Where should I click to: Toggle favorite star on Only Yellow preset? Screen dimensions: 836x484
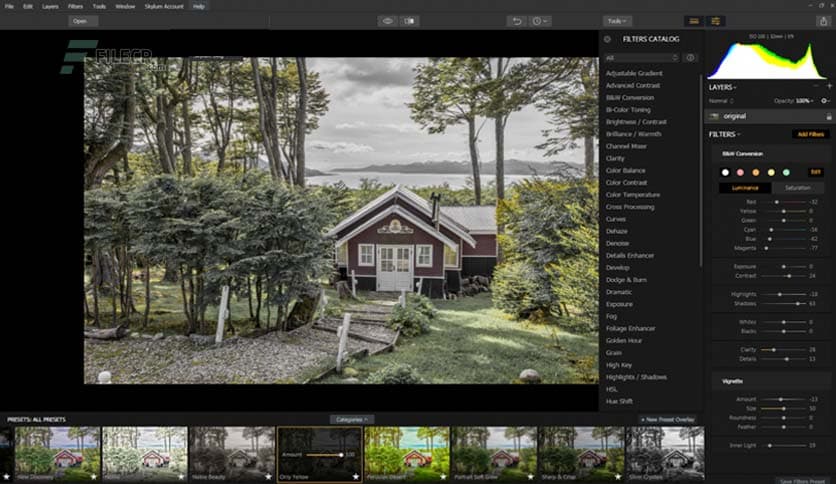356,477
